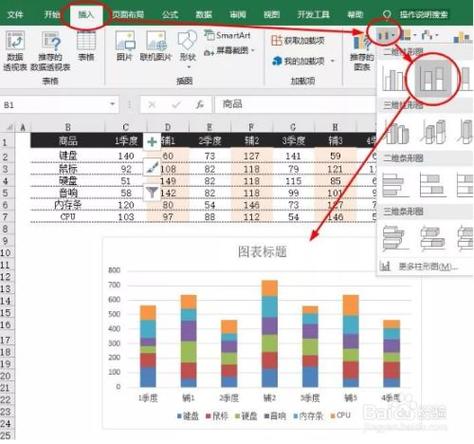This screenshot has height=444, width=474.
Task: Click the 1季度 stacked column in chart
Action: [x=148, y=346]
